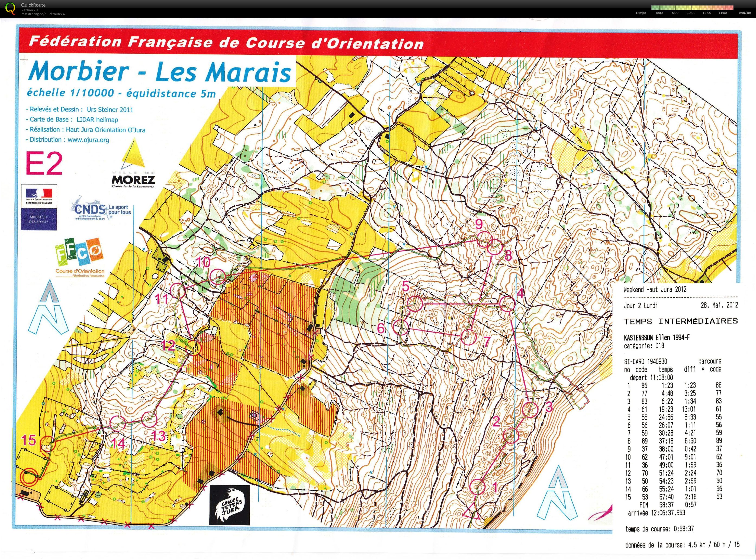
Task: Click control circle 8
Action: tap(494, 247)
